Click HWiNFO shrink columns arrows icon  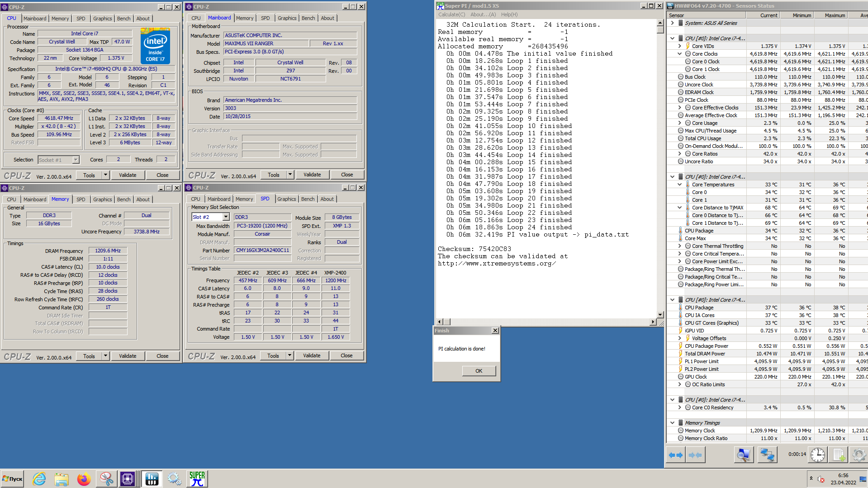pyautogui.click(x=695, y=455)
